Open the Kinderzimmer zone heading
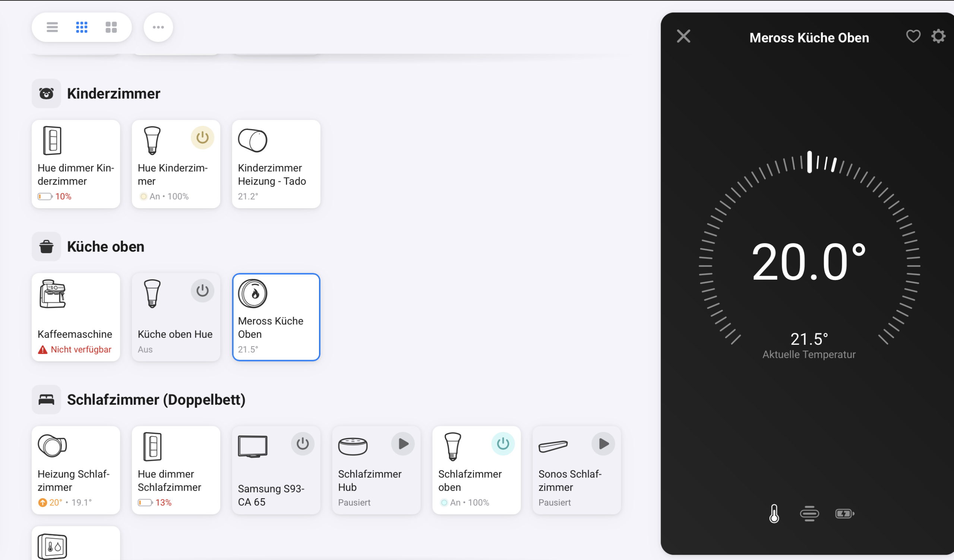Viewport: 954px width, 560px height. [x=114, y=93]
